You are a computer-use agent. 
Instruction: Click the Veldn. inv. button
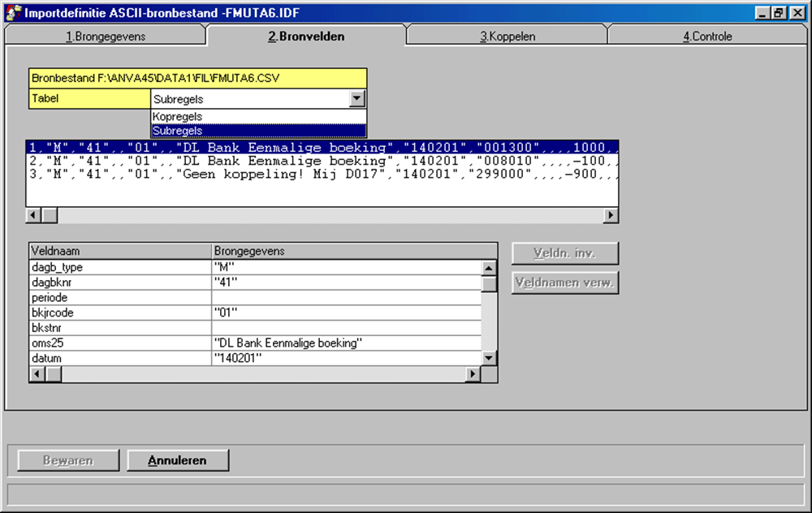(x=564, y=253)
